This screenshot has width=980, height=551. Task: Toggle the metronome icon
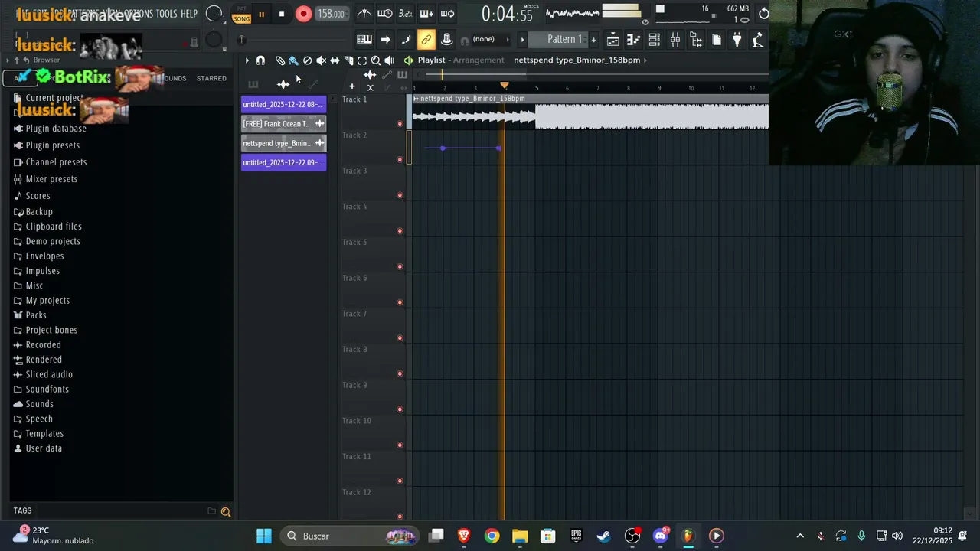365,14
